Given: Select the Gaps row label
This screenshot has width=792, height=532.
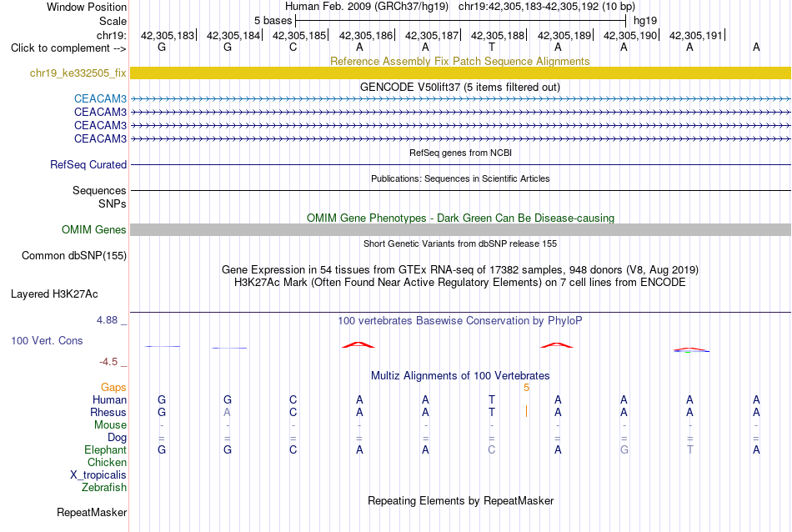Looking at the screenshot, I should [x=113, y=387].
